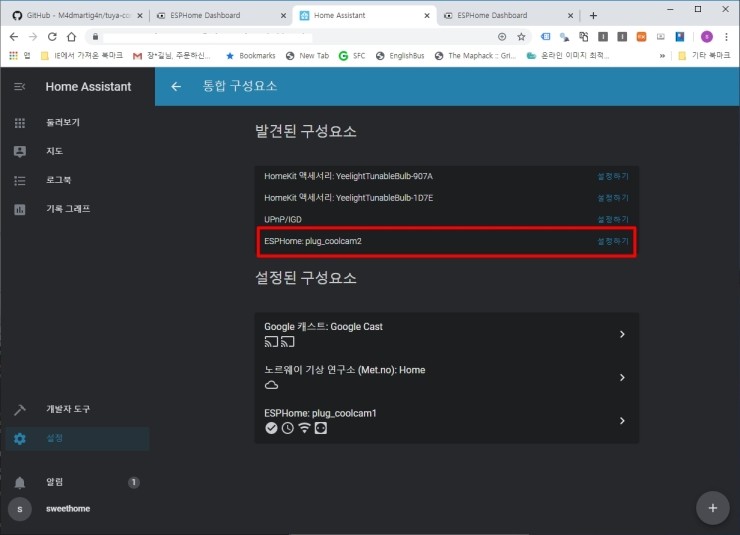
Task: Expand the Met.no Home integration chevron
Action: click(x=622, y=377)
